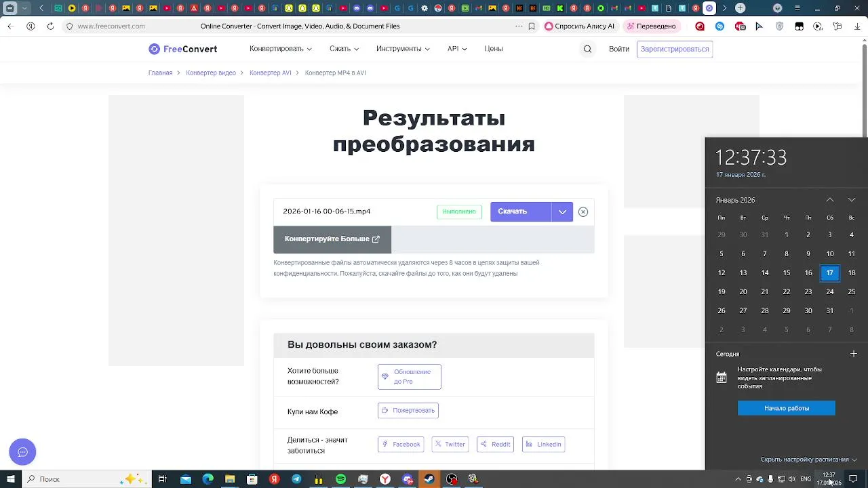Image resolution: width=868 pixels, height=488 pixels.
Task: Go to next month in the calendar
Action: tap(852, 200)
